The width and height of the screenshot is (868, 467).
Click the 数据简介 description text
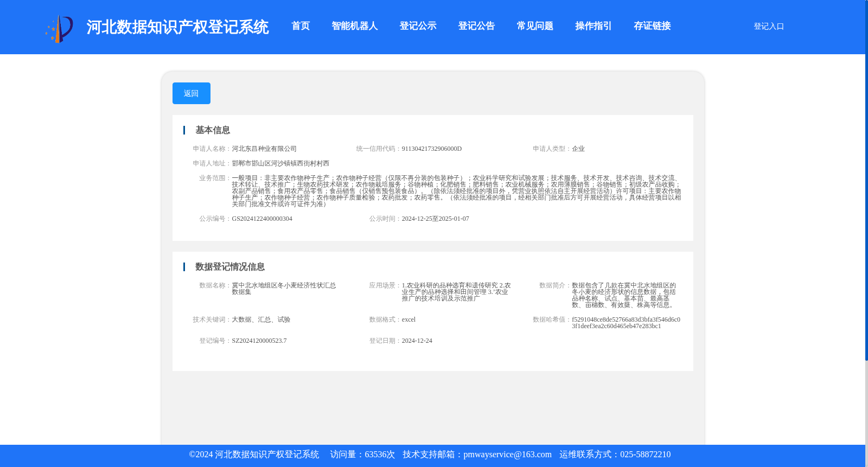624,295
